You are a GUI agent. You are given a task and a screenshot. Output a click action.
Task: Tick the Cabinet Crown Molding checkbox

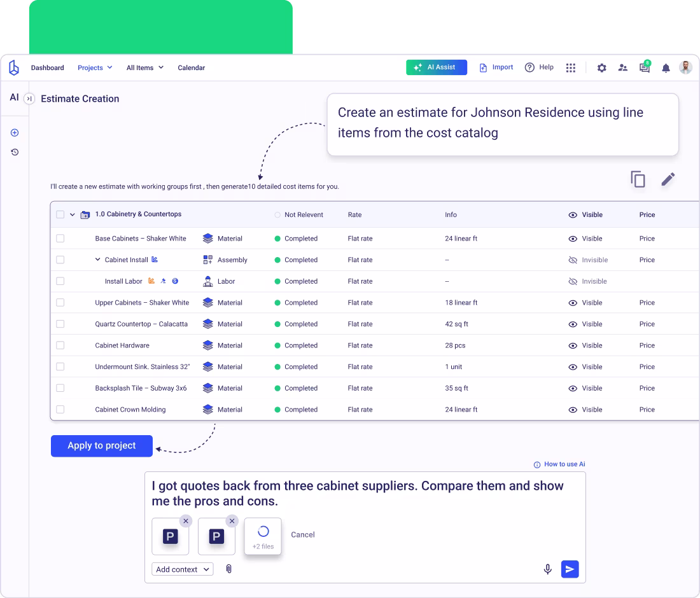(60, 410)
